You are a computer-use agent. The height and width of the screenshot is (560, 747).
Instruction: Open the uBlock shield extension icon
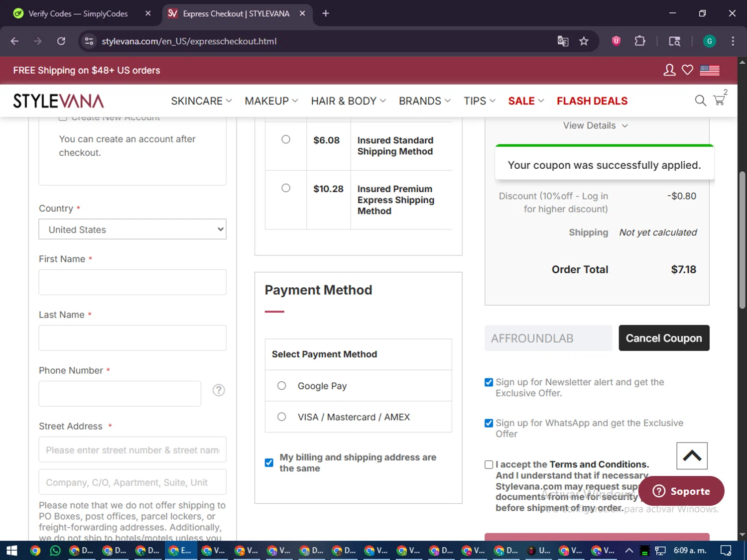(616, 41)
